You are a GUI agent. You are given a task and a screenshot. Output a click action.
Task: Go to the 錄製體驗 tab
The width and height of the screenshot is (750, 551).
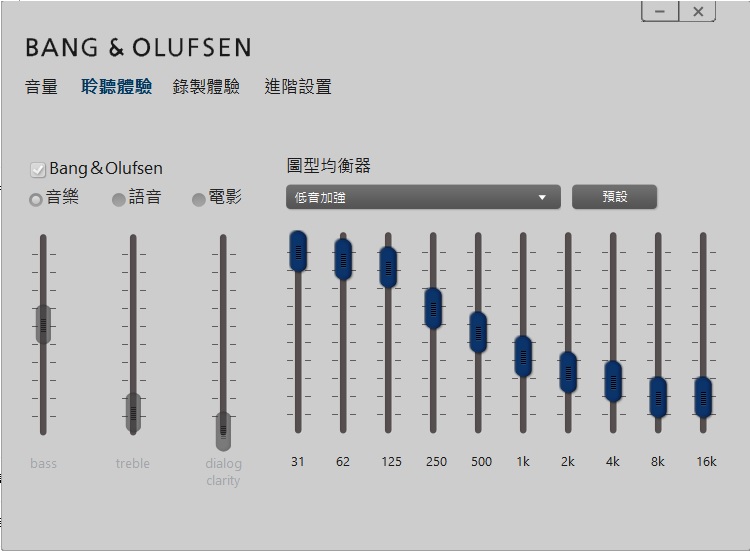pyautogui.click(x=206, y=87)
